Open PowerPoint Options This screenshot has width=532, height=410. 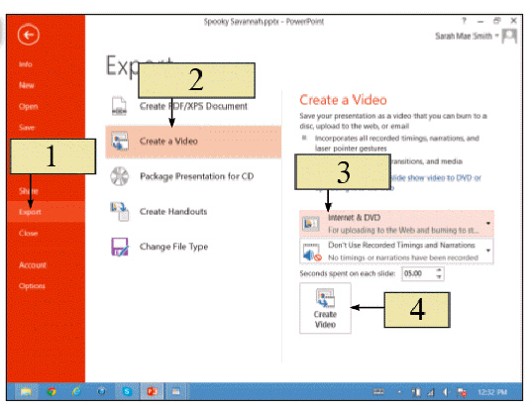tap(32, 286)
